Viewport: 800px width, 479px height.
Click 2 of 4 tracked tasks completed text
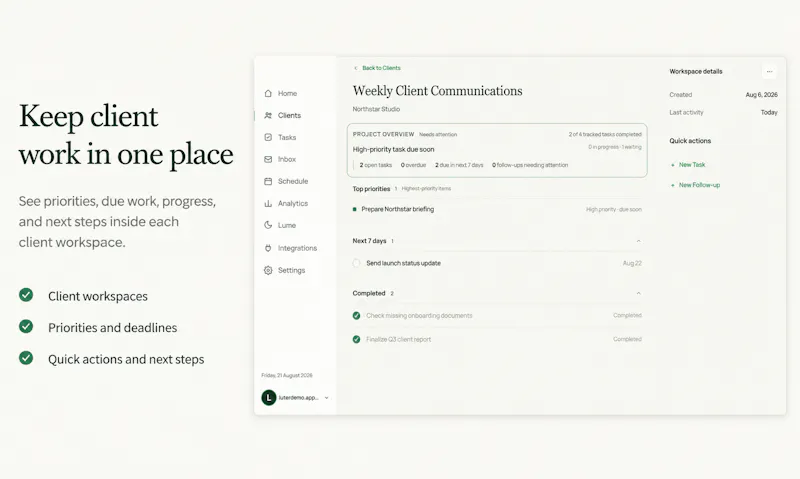click(605, 135)
